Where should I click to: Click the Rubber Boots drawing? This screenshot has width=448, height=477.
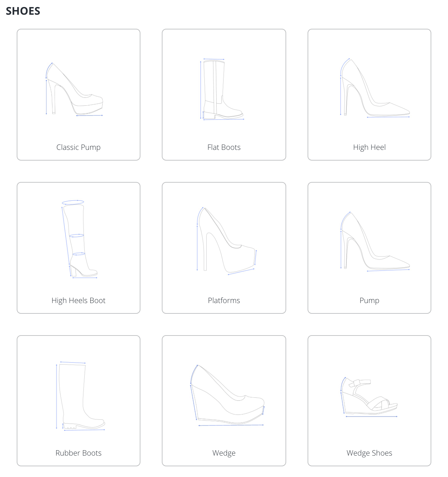coord(81,396)
